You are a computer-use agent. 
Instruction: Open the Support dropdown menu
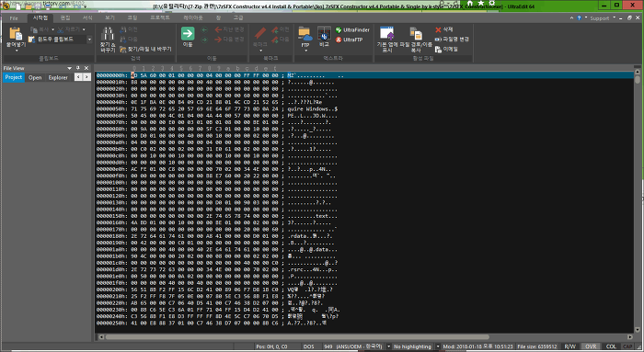603,18
